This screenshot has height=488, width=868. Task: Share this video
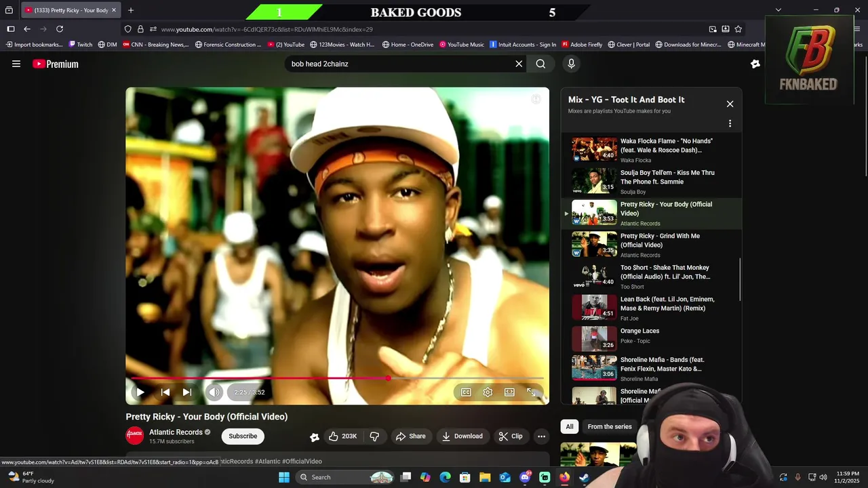pos(411,436)
